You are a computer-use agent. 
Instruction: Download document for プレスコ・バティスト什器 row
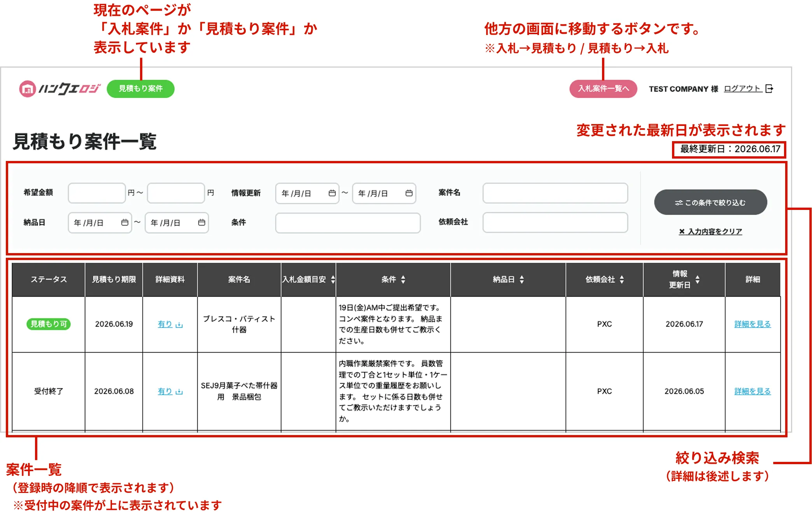179,325
